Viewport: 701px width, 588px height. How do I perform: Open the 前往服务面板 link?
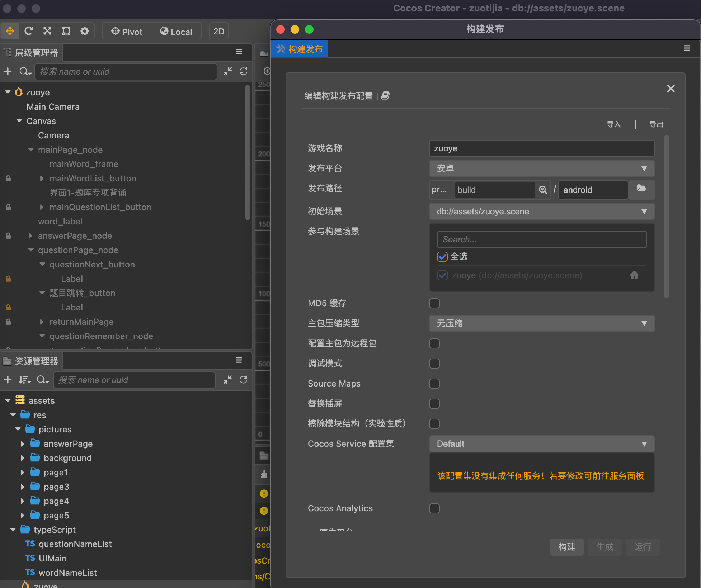[x=618, y=476]
